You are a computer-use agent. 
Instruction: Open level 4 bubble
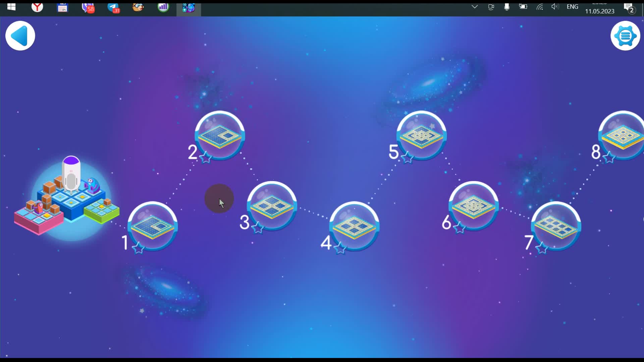click(x=354, y=226)
